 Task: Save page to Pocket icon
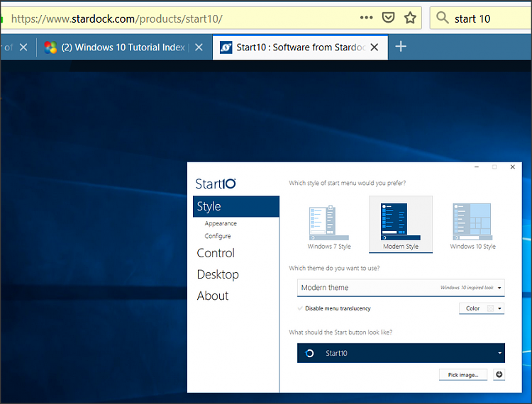tap(388, 18)
